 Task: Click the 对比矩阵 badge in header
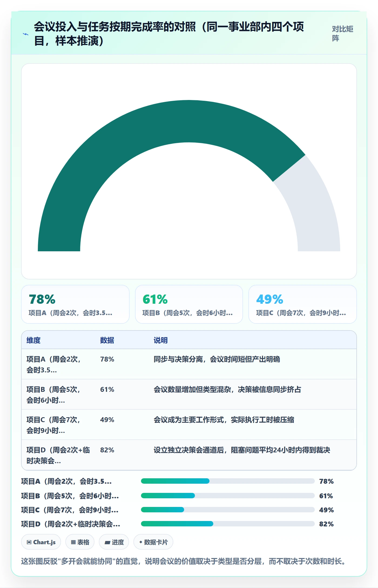coord(343,34)
